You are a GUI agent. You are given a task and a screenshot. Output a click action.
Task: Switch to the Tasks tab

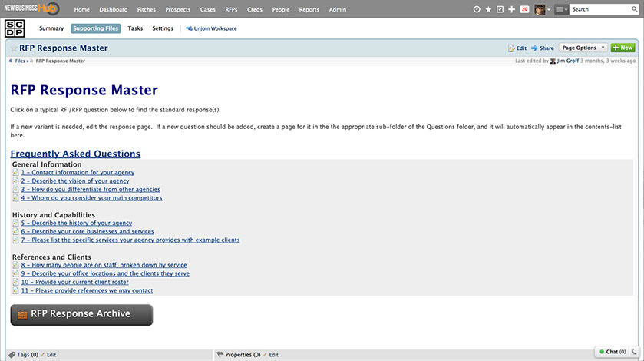[135, 28]
